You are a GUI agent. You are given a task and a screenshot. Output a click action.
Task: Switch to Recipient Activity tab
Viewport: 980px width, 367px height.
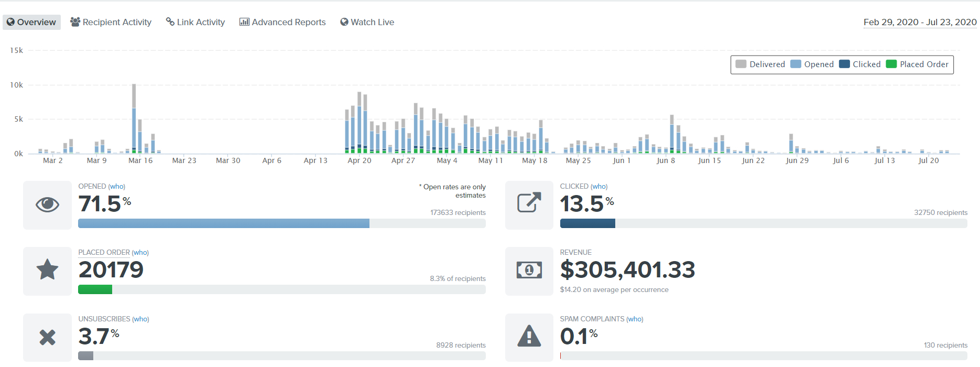111,22
